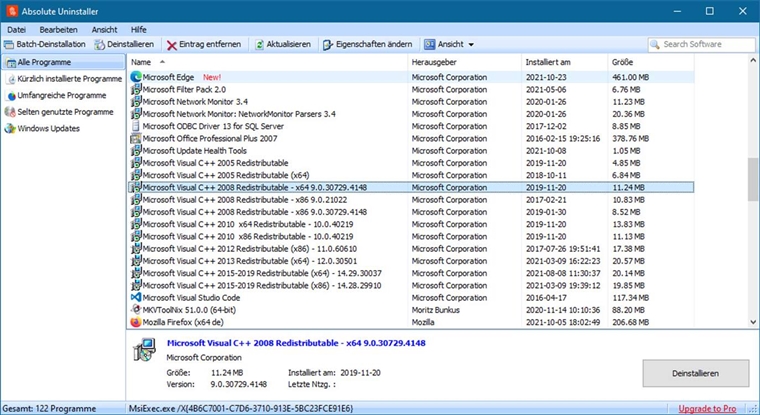
Task: Click the vertical scrollbar thumb
Action: coord(753,179)
